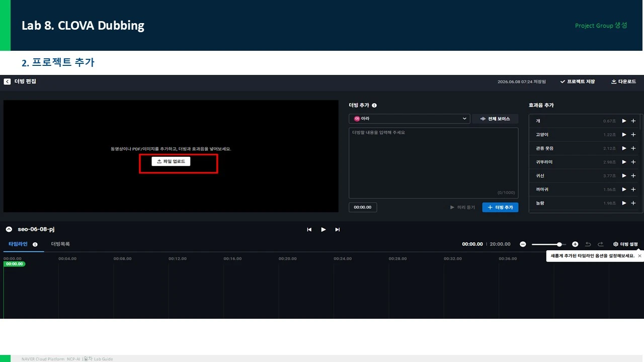
Task: Click the 00:16.00 timeline ruler mark
Action: click(232, 259)
